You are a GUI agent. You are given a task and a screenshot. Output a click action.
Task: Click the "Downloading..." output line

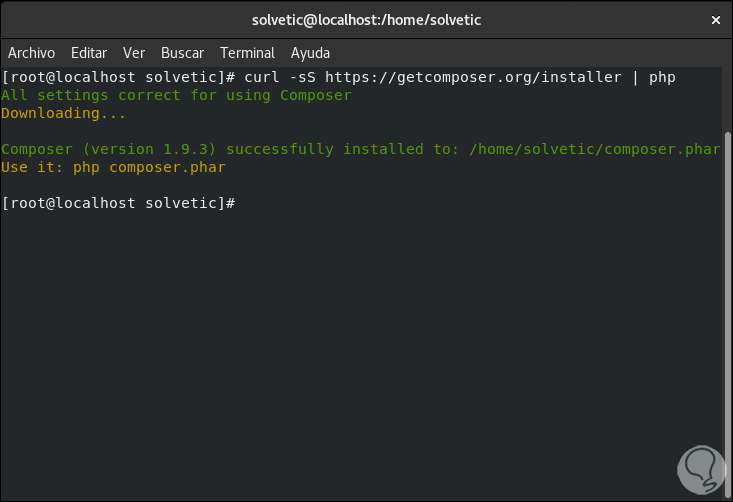[x=64, y=113]
